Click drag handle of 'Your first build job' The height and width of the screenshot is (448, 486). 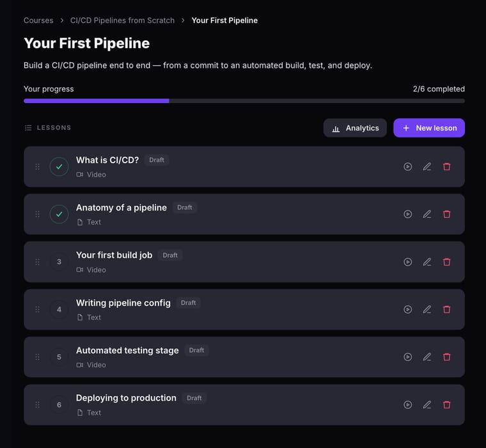(38, 262)
